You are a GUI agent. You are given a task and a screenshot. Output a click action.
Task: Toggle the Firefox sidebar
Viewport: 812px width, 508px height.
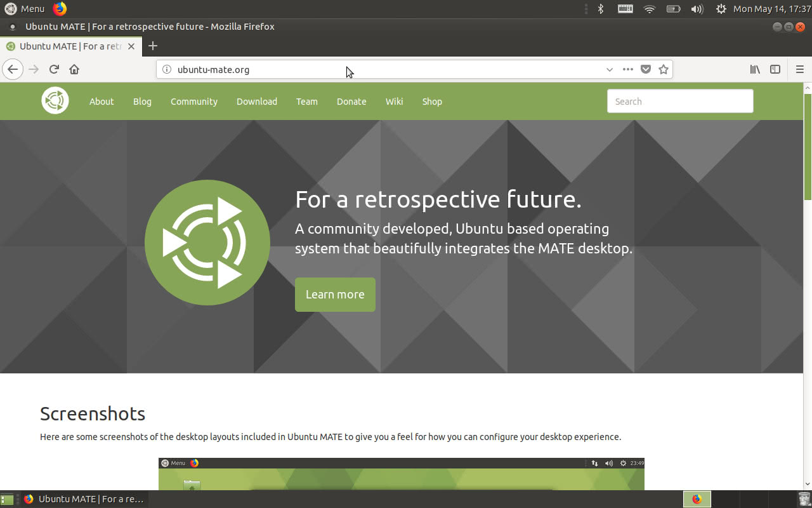(x=775, y=69)
